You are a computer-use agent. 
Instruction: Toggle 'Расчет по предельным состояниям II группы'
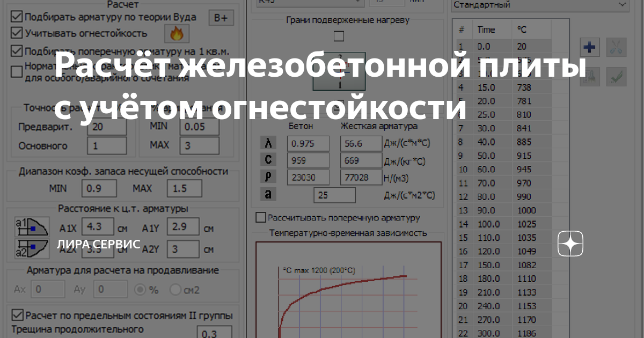[17, 315]
